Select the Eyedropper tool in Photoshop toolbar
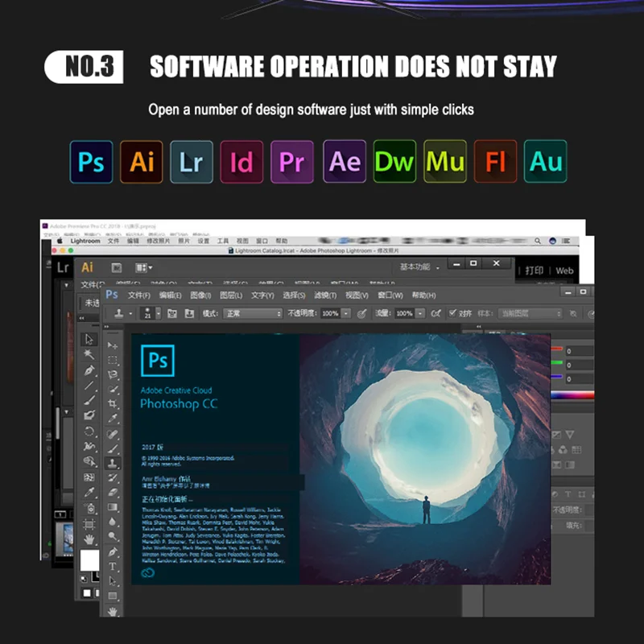 point(113,418)
